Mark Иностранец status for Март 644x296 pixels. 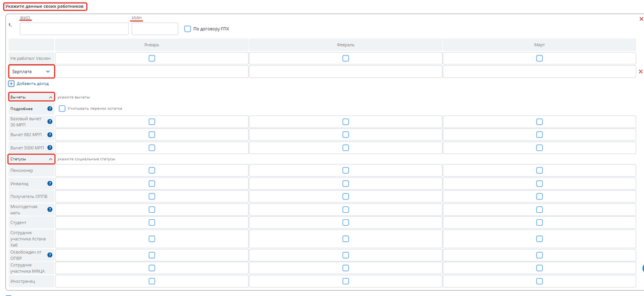pos(540,281)
